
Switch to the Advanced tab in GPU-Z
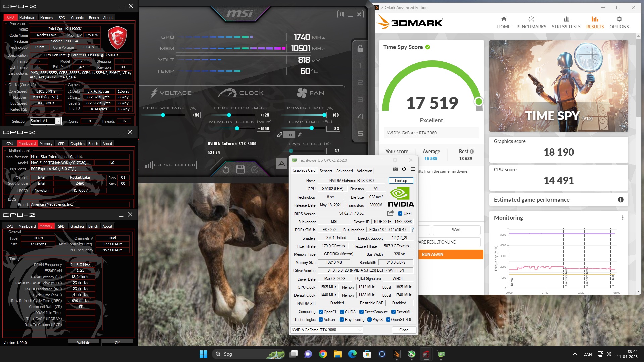[344, 171]
